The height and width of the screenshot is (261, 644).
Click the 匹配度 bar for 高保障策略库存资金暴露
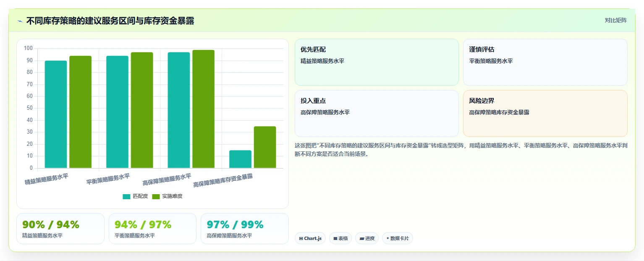click(x=240, y=159)
